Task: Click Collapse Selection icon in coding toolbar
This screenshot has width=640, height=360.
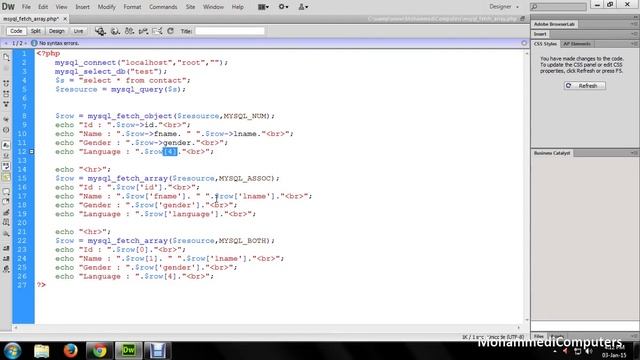Action: pyautogui.click(x=6, y=94)
